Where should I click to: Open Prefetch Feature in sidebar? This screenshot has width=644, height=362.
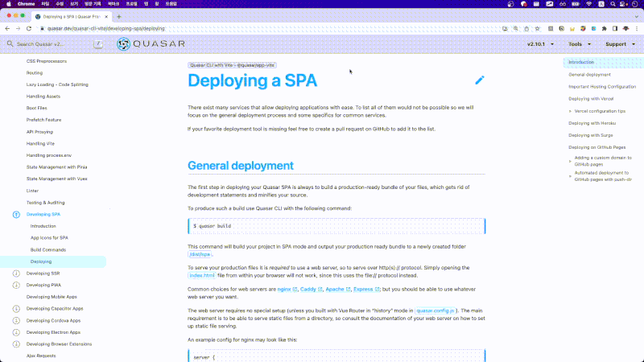(x=43, y=120)
